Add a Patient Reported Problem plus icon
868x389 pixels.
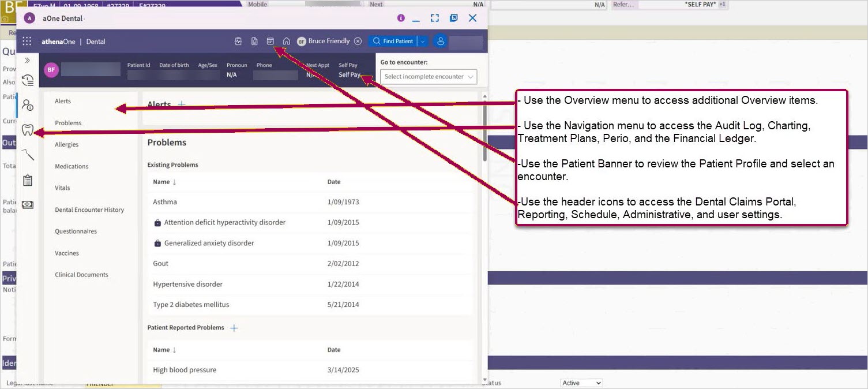pyautogui.click(x=234, y=328)
